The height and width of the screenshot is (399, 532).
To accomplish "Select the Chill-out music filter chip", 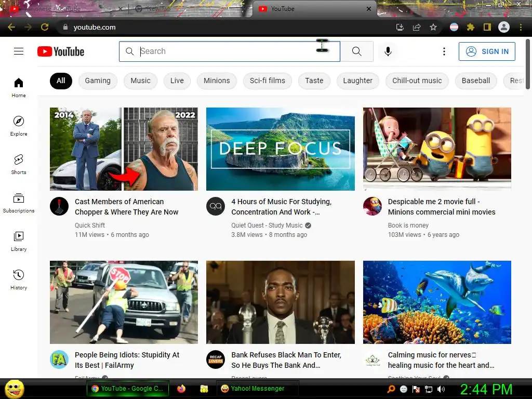I will click(x=417, y=81).
